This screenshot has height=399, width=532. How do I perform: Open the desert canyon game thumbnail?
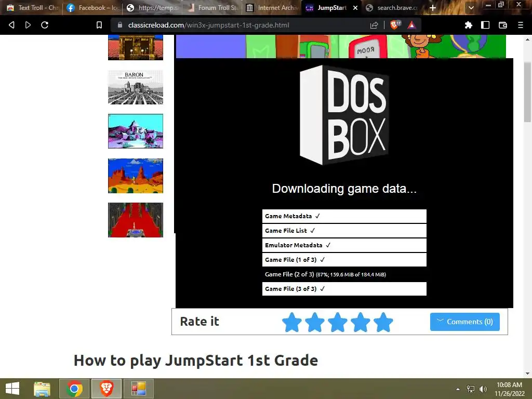136,176
